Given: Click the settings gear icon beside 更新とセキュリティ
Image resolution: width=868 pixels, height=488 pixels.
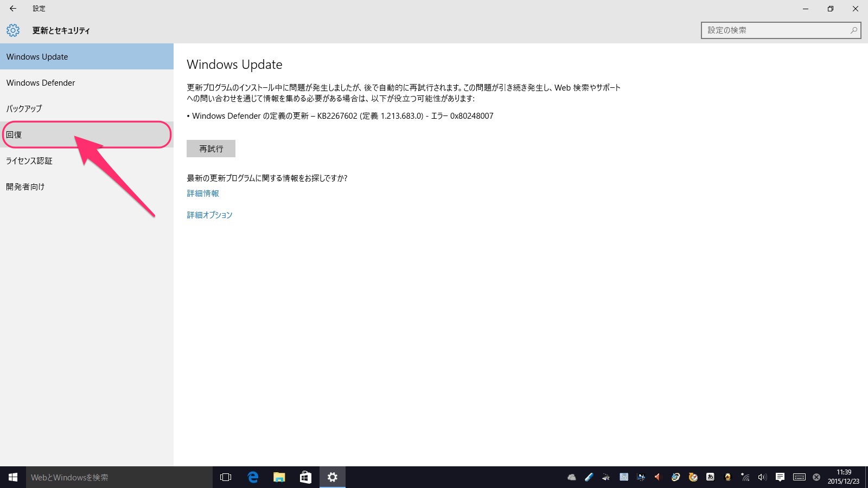Looking at the screenshot, I should pos(13,30).
